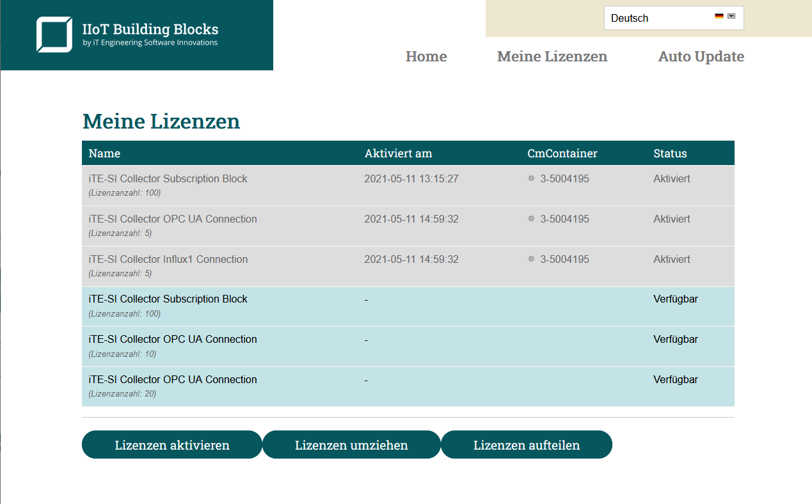The image size is (812, 504).
Task: Click the language dropdown arrow
Action: [731, 16]
